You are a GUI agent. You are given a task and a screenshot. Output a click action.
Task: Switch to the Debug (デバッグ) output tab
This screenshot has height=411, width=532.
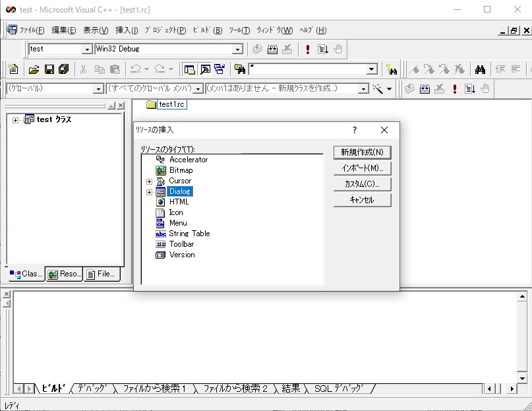(x=92, y=389)
